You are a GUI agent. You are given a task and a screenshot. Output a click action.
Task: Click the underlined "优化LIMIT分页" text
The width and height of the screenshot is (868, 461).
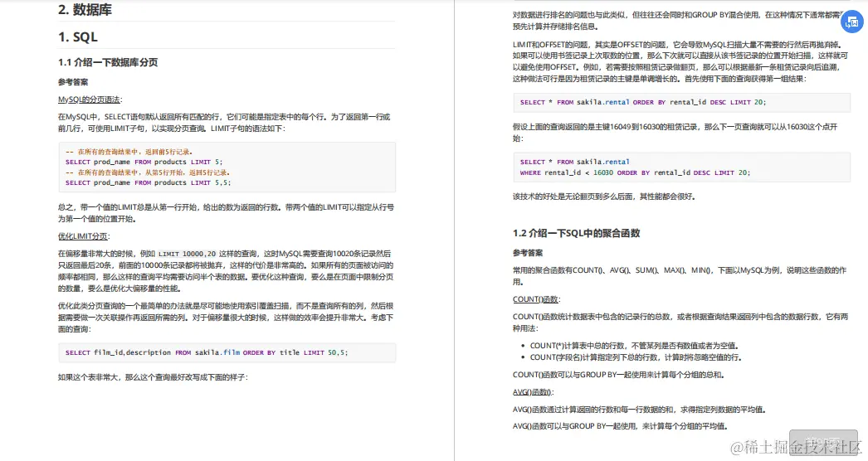tap(83, 236)
